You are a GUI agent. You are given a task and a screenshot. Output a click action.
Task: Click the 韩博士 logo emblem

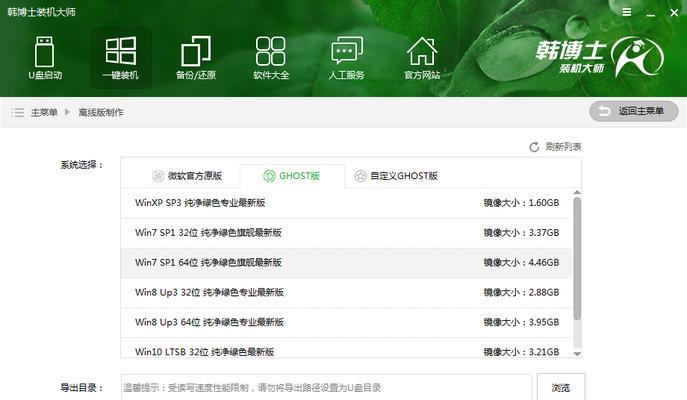click(x=637, y=57)
